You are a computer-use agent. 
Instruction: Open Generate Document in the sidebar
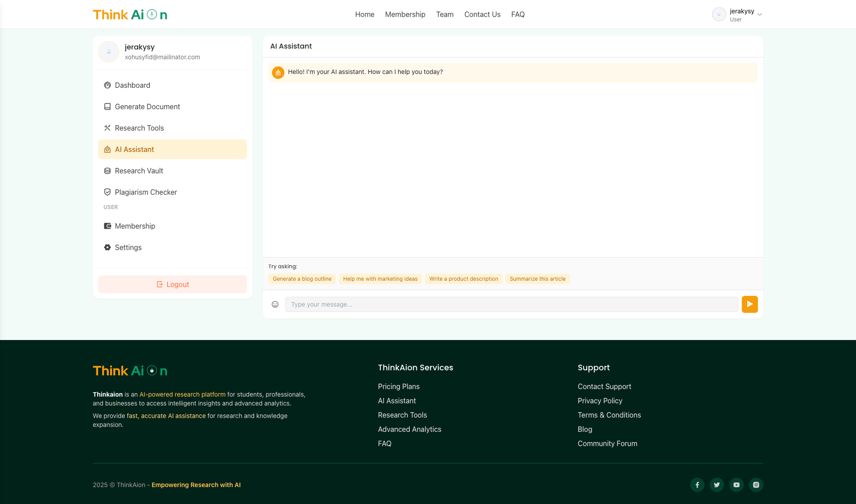click(x=147, y=107)
